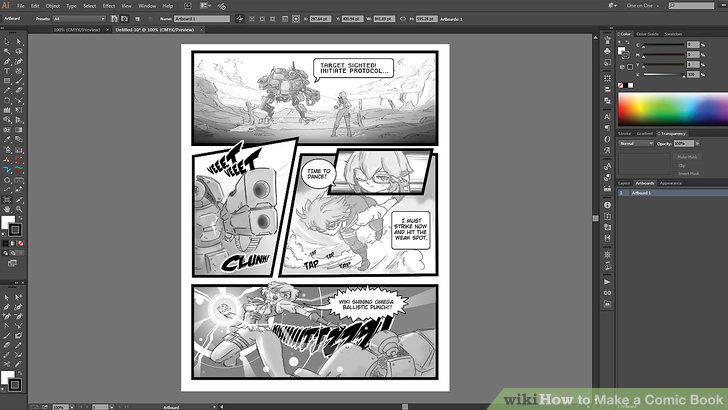Select the Zoom tool

[19, 209]
